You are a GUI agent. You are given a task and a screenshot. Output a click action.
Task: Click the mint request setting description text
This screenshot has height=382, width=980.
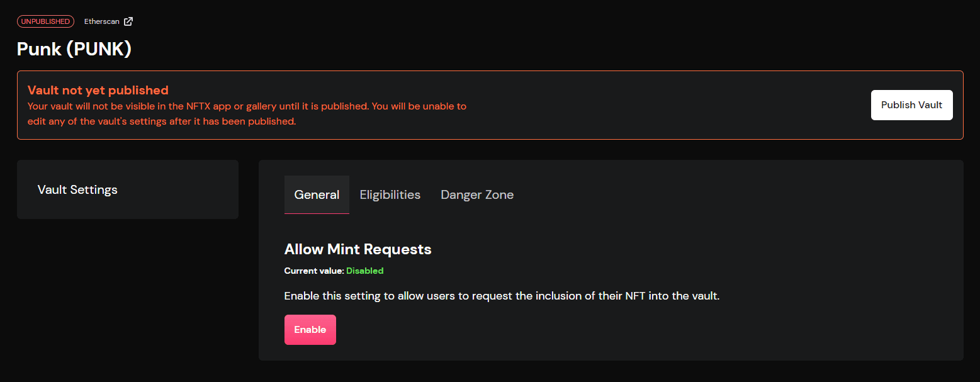click(x=502, y=296)
